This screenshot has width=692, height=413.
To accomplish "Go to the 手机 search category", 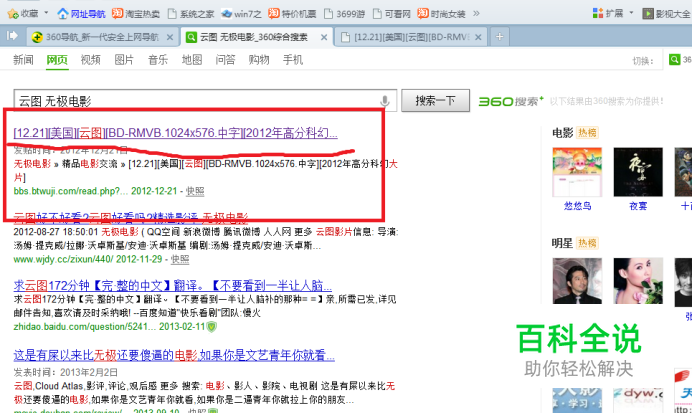I will [293, 60].
